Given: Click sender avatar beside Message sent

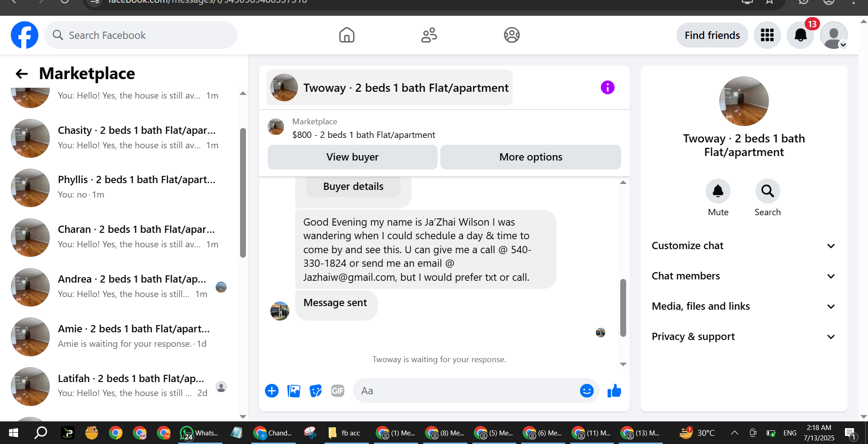Looking at the screenshot, I should point(280,311).
